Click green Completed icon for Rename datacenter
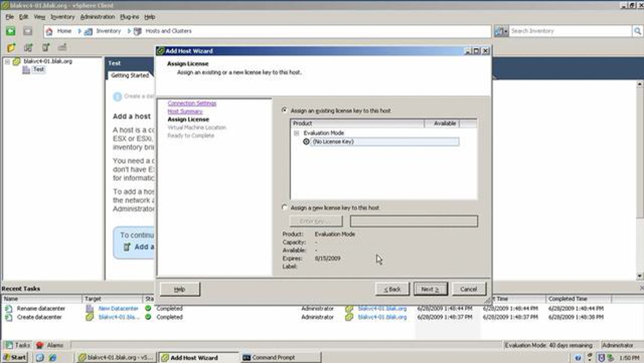Image resolution: width=644 pixels, height=363 pixels. [x=148, y=308]
